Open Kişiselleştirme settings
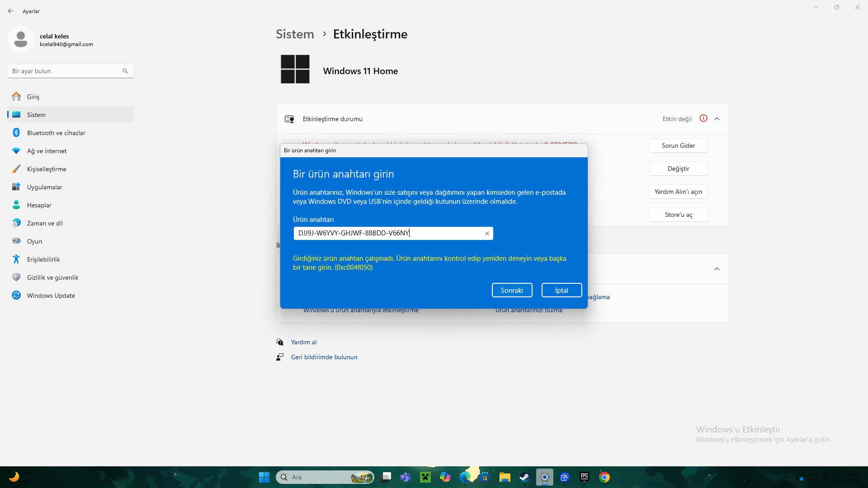The height and width of the screenshot is (488, 868). (71, 169)
